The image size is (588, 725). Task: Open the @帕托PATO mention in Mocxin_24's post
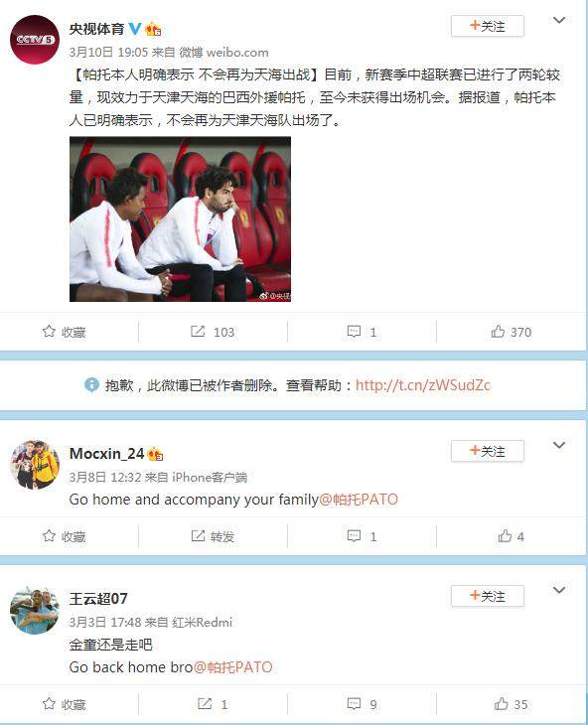[359, 500]
